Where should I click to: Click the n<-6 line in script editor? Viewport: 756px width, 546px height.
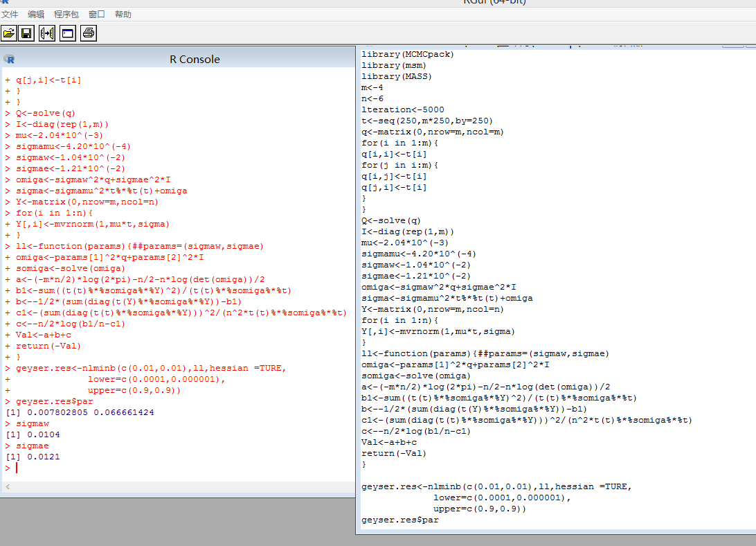(372, 98)
